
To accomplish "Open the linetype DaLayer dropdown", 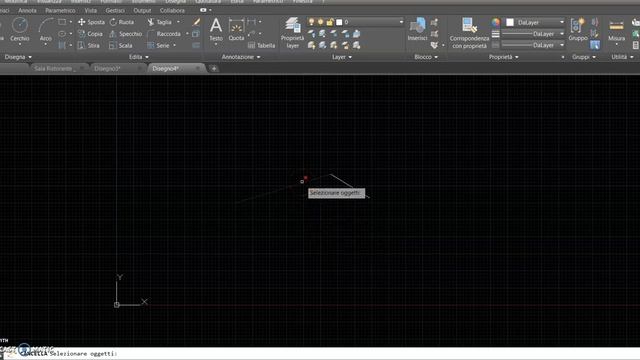I will pos(562,45).
